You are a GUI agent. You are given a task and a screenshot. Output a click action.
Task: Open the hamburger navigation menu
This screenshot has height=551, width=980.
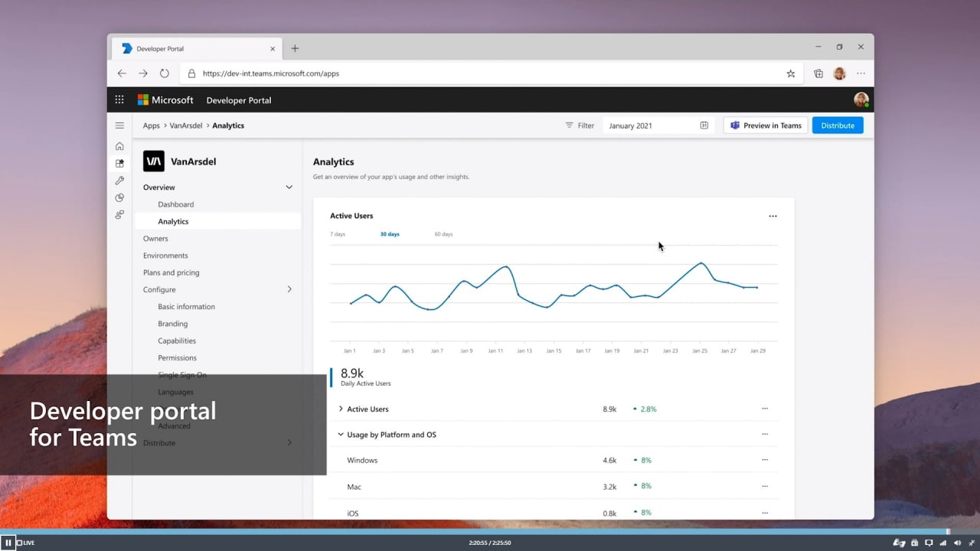click(119, 126)
